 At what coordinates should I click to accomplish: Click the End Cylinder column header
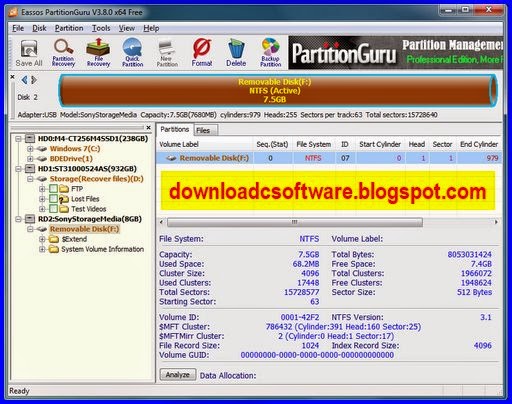[x=479, y=144]
